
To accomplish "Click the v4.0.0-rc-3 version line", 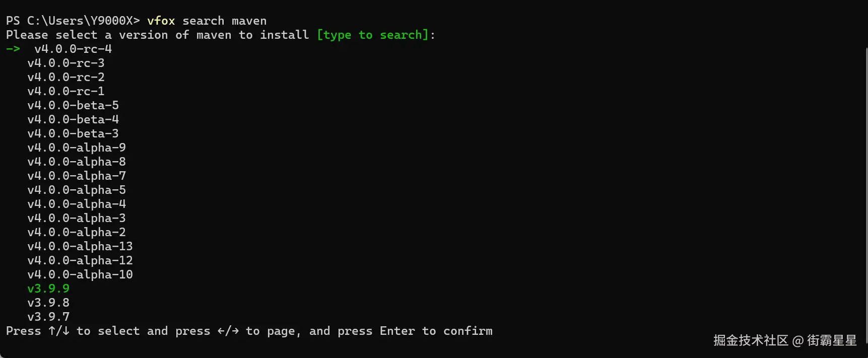I will pos(66,63).
